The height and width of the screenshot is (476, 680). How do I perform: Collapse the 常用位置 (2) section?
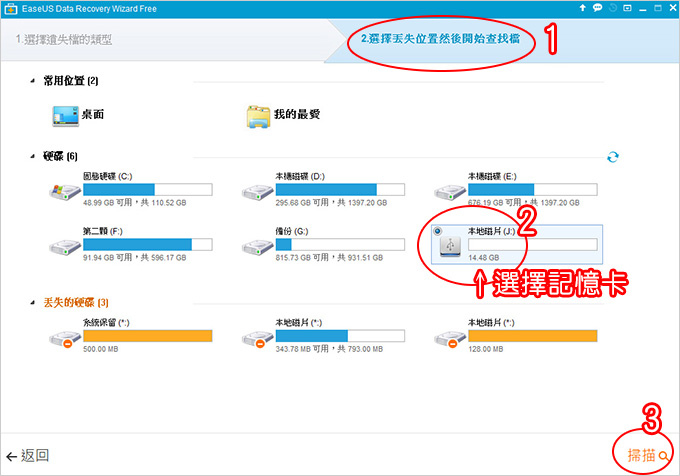click(33, 81)
